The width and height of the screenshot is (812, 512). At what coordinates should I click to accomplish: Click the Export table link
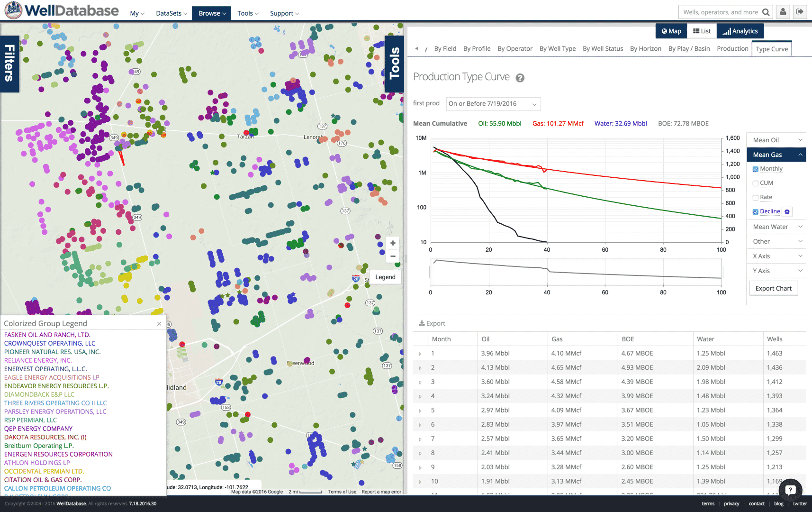point(432,323)
